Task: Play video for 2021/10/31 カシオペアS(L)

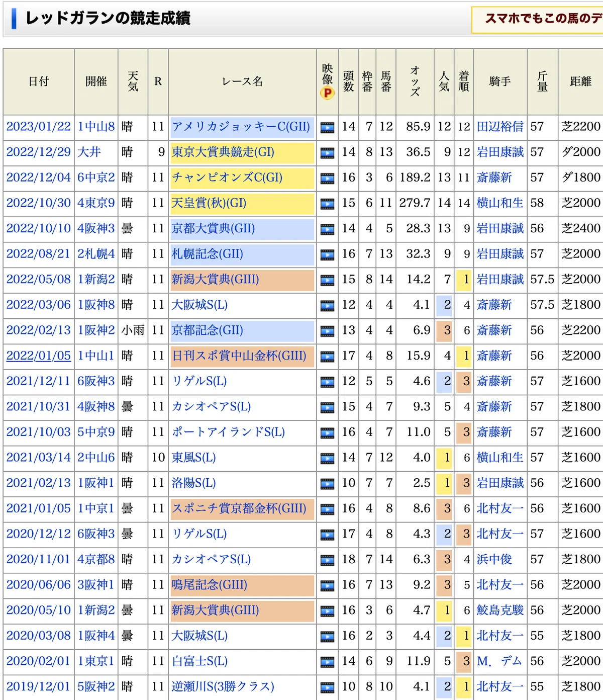Action: click(x=327, y=408)
